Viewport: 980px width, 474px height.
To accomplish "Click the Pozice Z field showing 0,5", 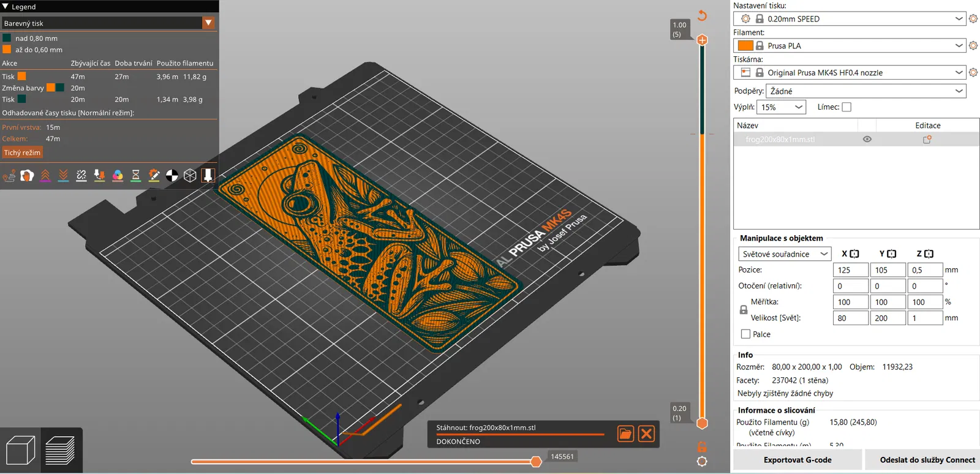I will pyautogui.click(x=925, y=270).
